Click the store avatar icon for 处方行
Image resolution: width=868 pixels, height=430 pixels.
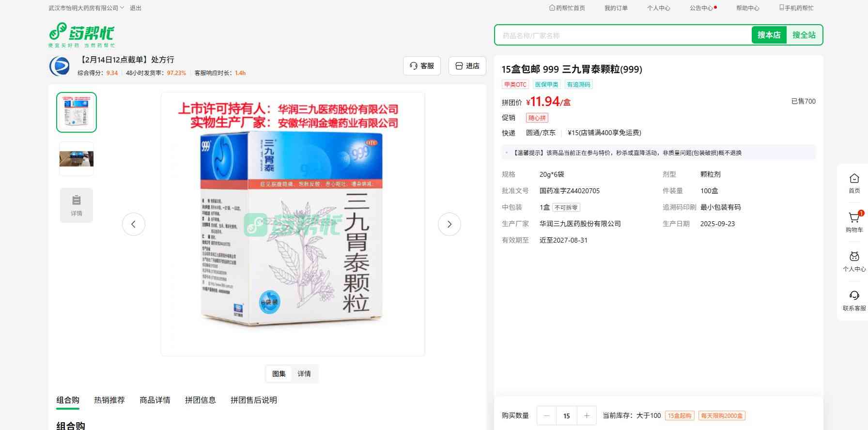point(60,66)
